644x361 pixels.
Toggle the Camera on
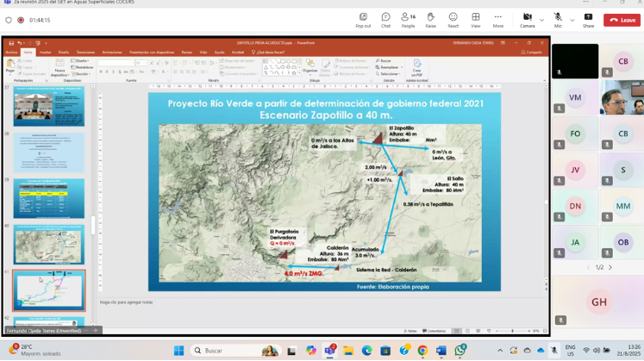pos(527,20)
